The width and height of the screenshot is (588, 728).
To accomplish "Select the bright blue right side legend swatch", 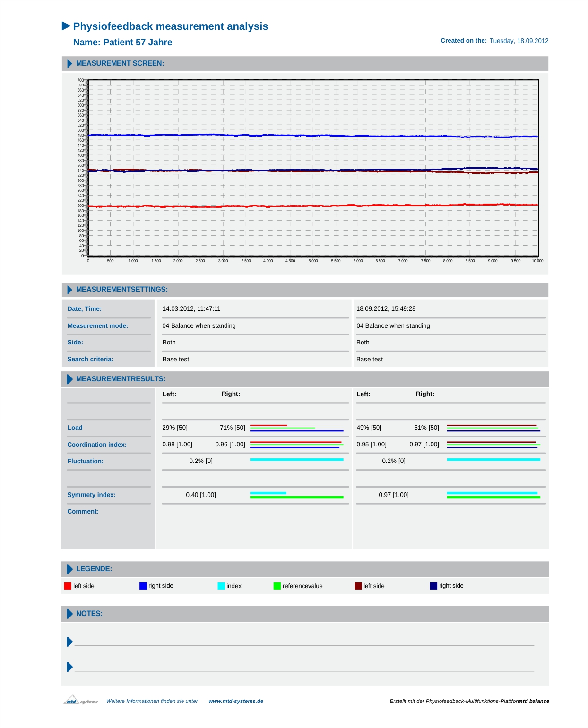I will (143, 586).
